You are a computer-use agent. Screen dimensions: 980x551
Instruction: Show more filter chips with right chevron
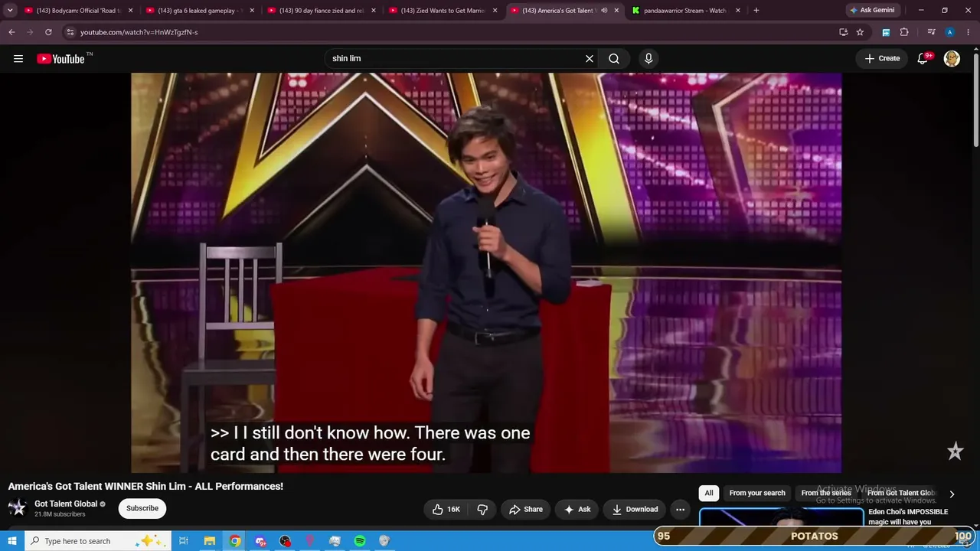952,494
